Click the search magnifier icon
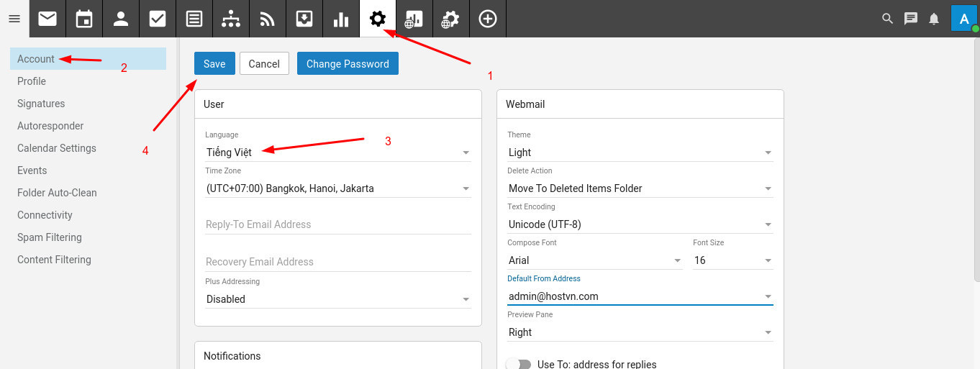This screenshot has height=369, width=980. tap(888, 19)
